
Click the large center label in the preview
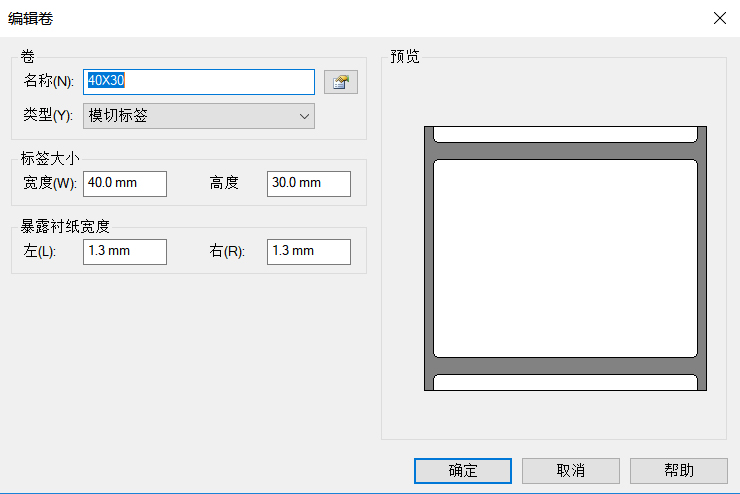pyautogui.click(x=565, y=258)
